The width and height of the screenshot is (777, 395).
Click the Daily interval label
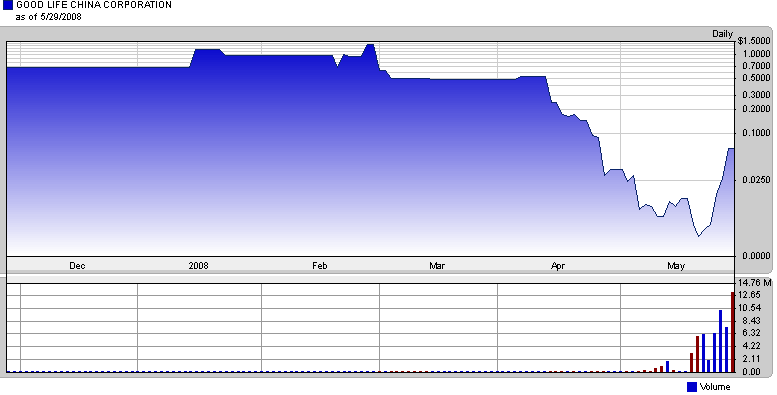[x=722, y=34]
